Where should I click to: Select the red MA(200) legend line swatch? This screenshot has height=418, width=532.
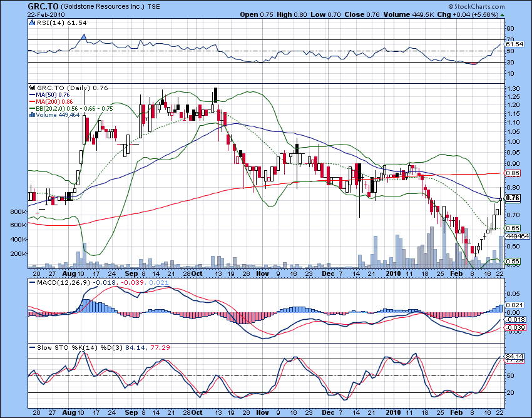coord(33,102)
